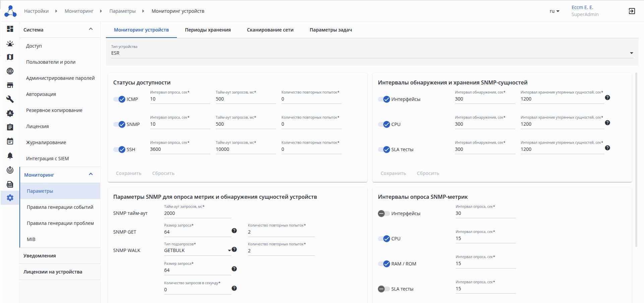Open the ru language selector
The height and width of the screenshot is (303, 644).
pyautogui.click(x=554, y=11)
